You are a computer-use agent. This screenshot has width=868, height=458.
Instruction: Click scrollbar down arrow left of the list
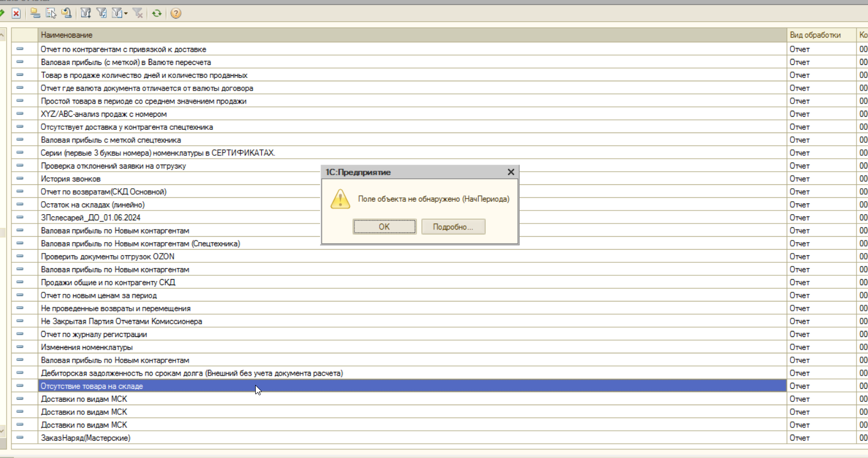3,431
